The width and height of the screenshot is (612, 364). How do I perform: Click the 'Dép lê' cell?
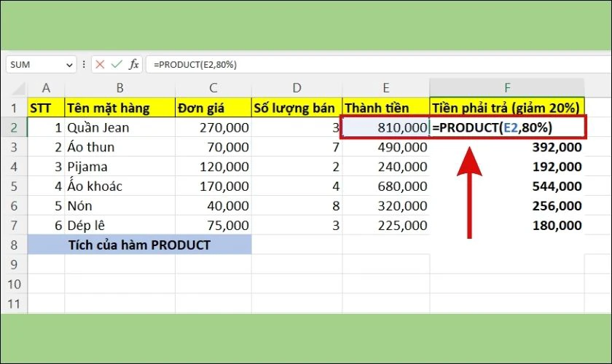119,225
